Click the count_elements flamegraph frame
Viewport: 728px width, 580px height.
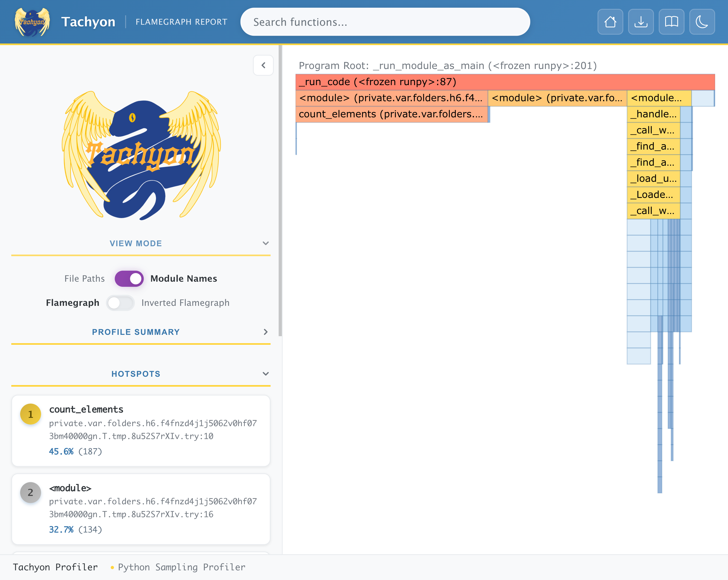[x=392, y=114]
